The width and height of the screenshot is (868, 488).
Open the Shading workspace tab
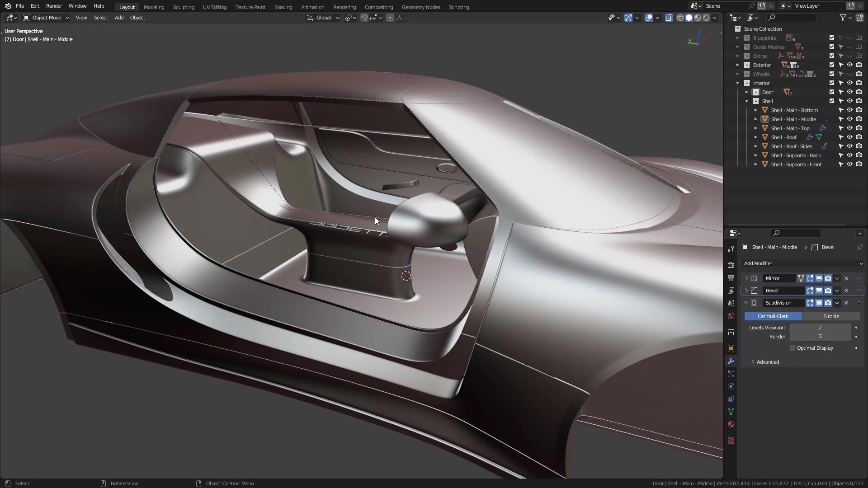283,7
